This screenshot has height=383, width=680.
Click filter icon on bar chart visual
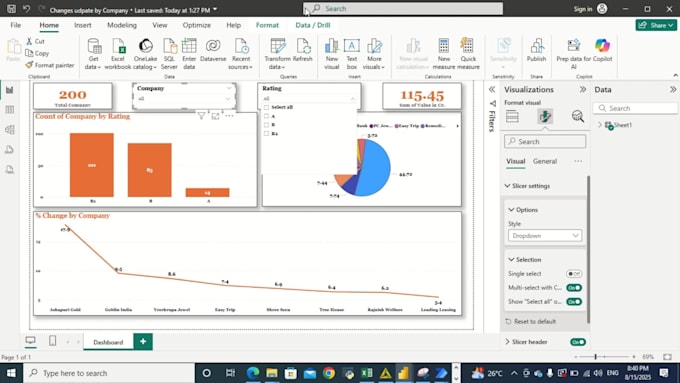tap(201, 116)
